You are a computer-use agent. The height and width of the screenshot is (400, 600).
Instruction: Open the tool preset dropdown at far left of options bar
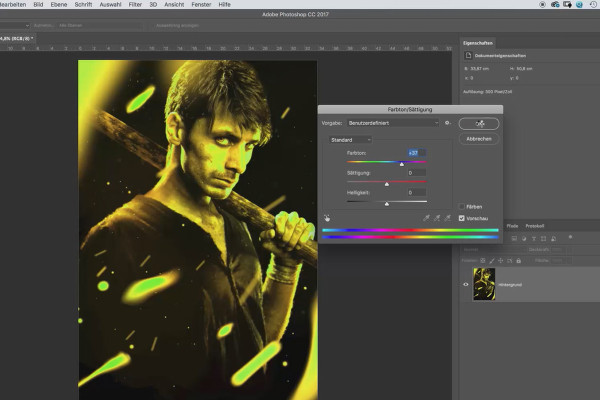point(14,25)
